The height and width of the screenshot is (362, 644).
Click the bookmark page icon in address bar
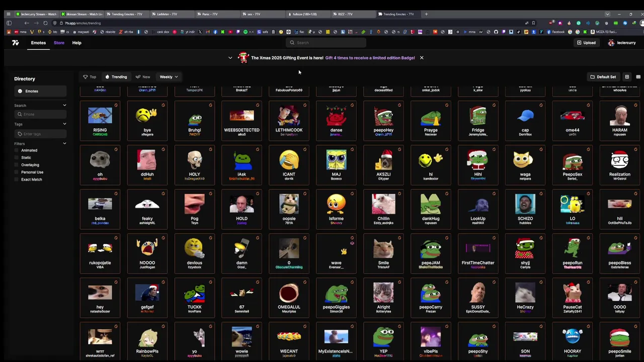pyautogui.click(x=533, y=23)
